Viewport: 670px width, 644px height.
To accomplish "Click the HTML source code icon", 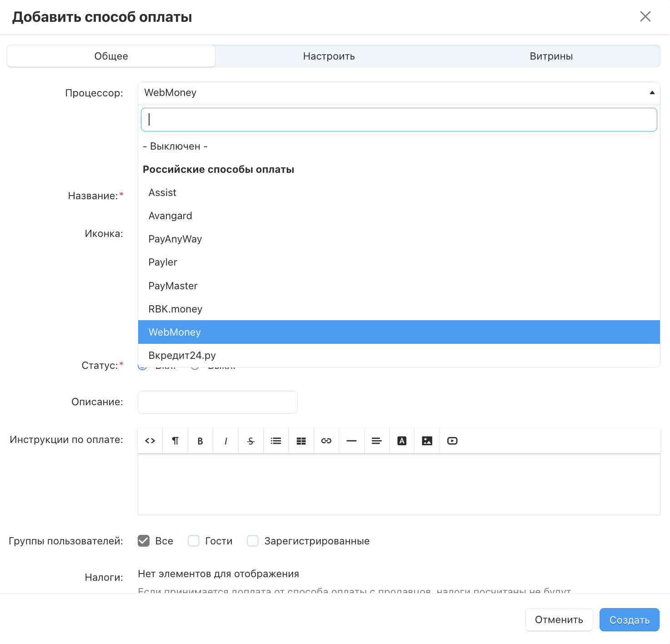I will (x=150, y=441).
